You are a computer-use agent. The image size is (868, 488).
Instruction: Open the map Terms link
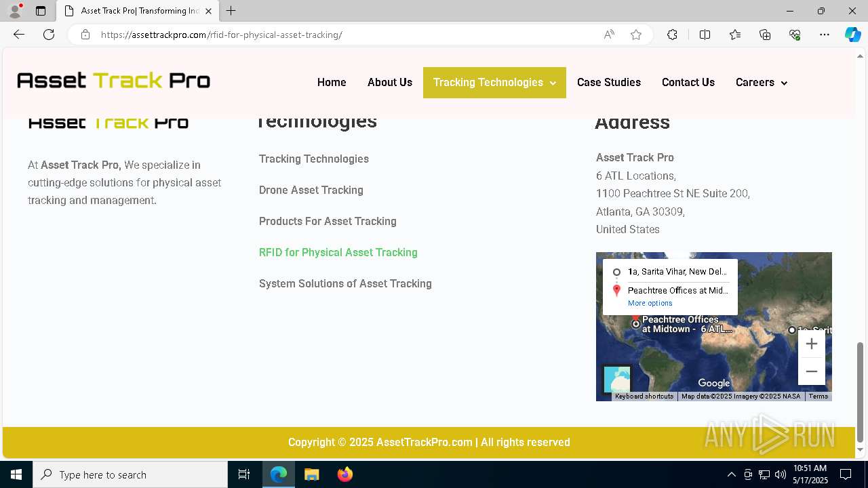[818, 396]
